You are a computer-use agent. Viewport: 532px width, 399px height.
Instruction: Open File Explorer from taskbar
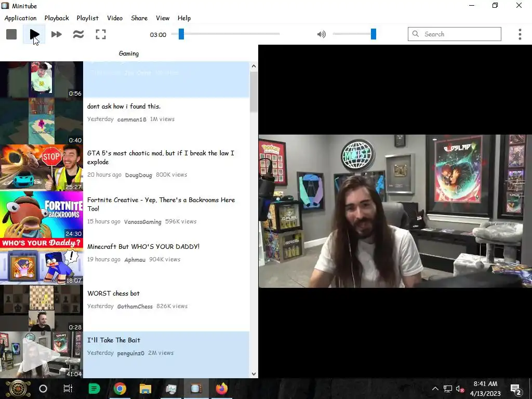pyautogui.click(x=145, y=389)
